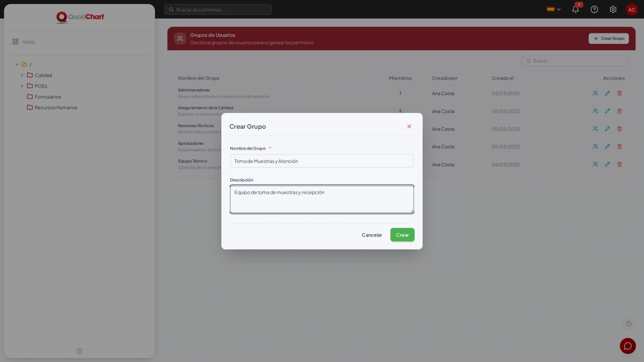The width and height of the screenshot is (644, 362).
Task: Click Cancelar in the dialog
Action: [372, 235]
